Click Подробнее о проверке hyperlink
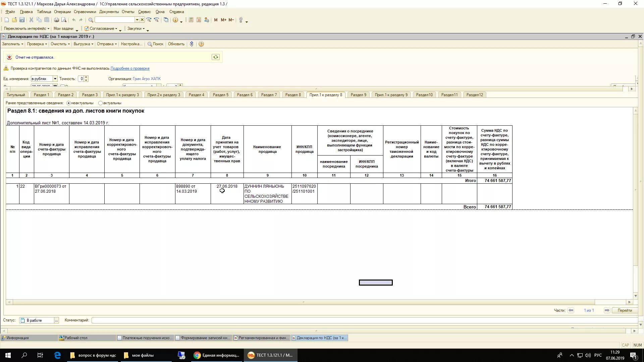This screenshot has height=362, width=644. (x=129, y=68)
